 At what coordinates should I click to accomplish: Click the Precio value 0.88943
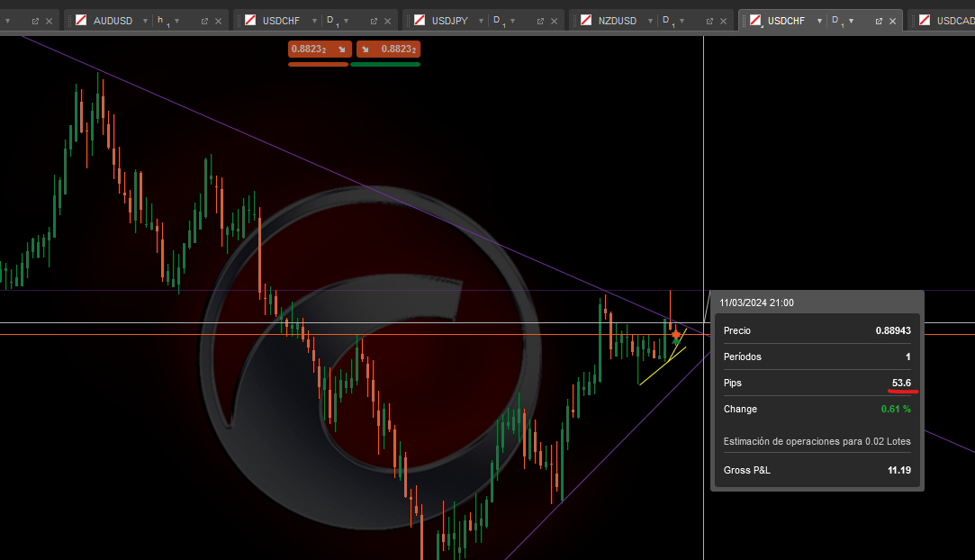pyautogui.click(x=893, y=330)
